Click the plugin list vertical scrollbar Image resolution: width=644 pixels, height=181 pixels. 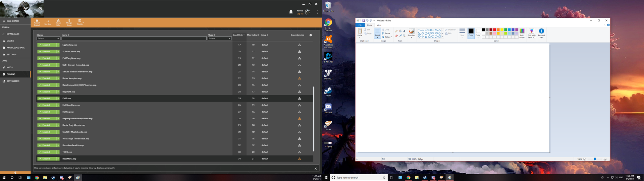coord(314,119)
